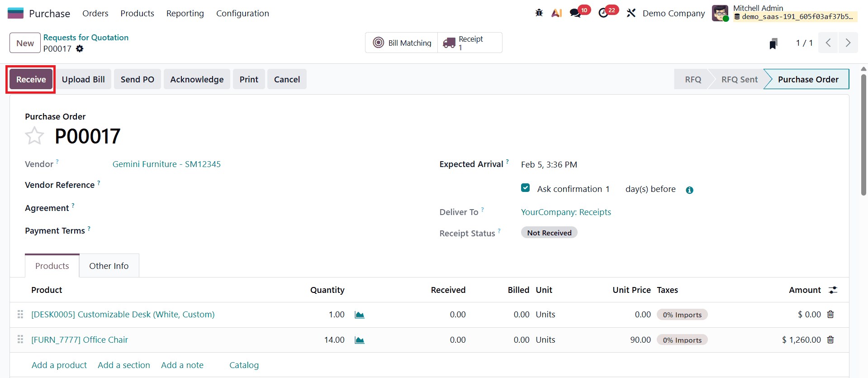Show forecast chart for Office Chair line
Image resolution: width=868 pixels, height=378 pixels.
pos(360,340)
